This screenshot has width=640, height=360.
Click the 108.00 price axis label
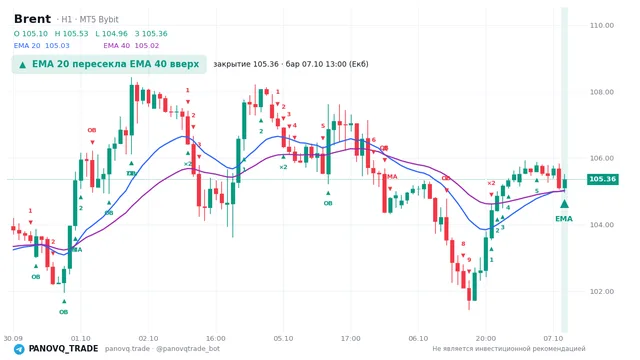point(602,92)
